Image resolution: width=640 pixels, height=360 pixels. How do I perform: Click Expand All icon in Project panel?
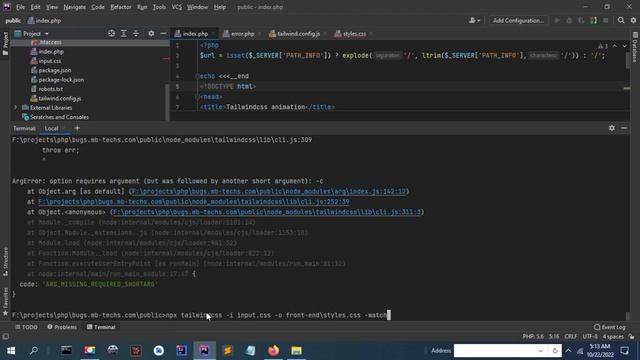[124, 33]
